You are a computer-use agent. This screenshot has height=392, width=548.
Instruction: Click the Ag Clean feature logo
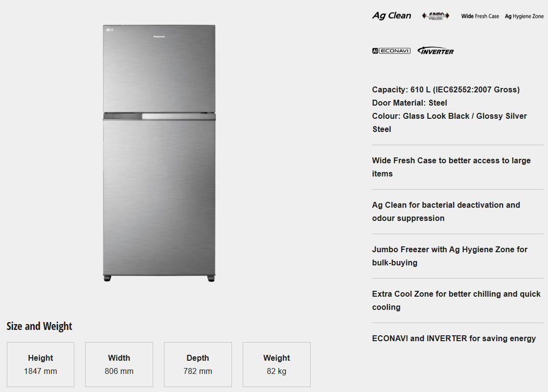point(391,16)
